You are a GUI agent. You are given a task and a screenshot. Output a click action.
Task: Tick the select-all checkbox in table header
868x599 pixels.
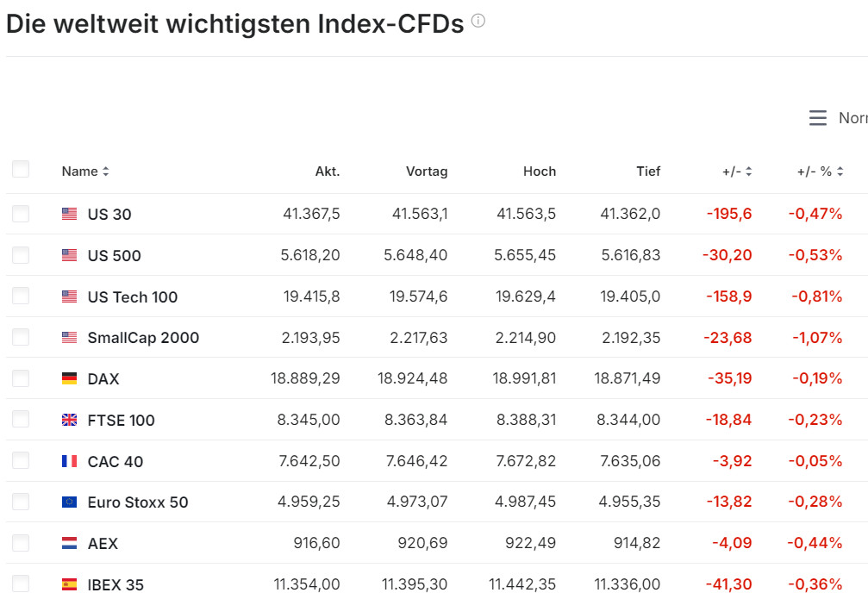pos(21,170)
